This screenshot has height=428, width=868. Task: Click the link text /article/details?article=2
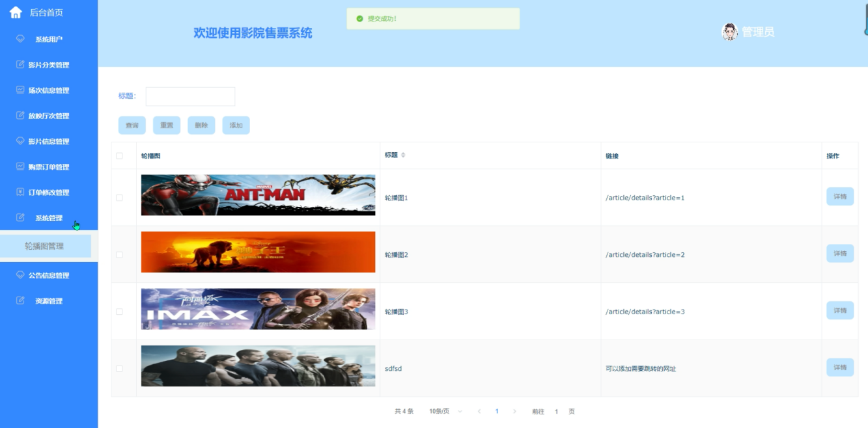645,255
